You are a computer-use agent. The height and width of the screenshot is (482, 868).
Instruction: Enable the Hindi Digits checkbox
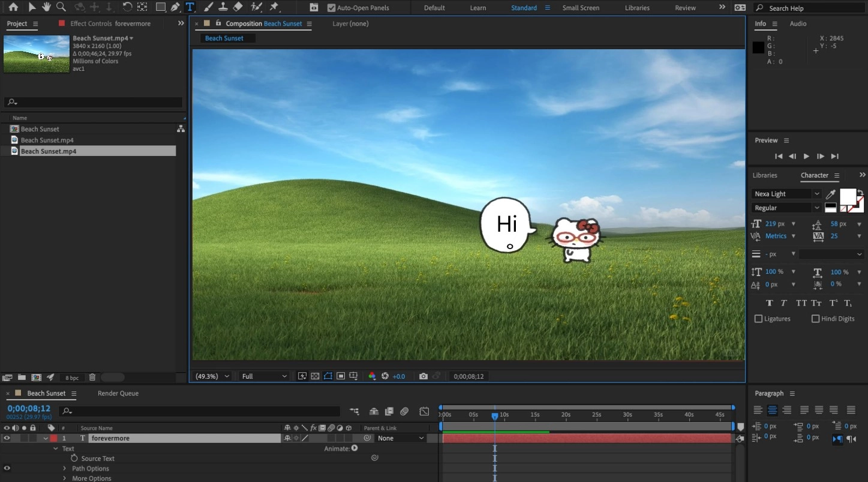(x=815, y=319)
